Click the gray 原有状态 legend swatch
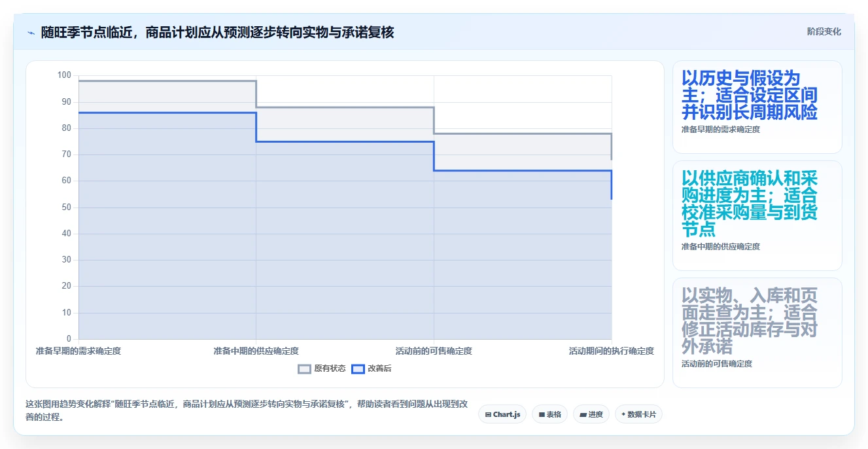Viewport: 868px width, 449px height. [x=305, y=368]
